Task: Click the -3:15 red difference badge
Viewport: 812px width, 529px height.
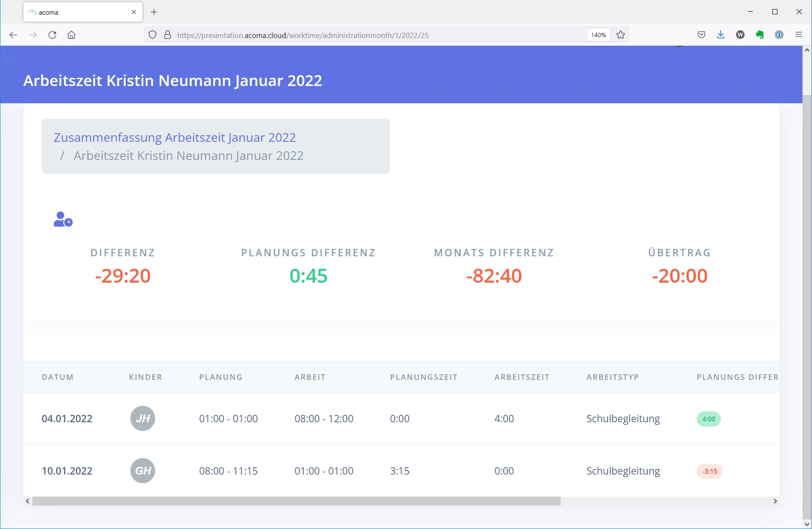Action: [x=710, y=471]
